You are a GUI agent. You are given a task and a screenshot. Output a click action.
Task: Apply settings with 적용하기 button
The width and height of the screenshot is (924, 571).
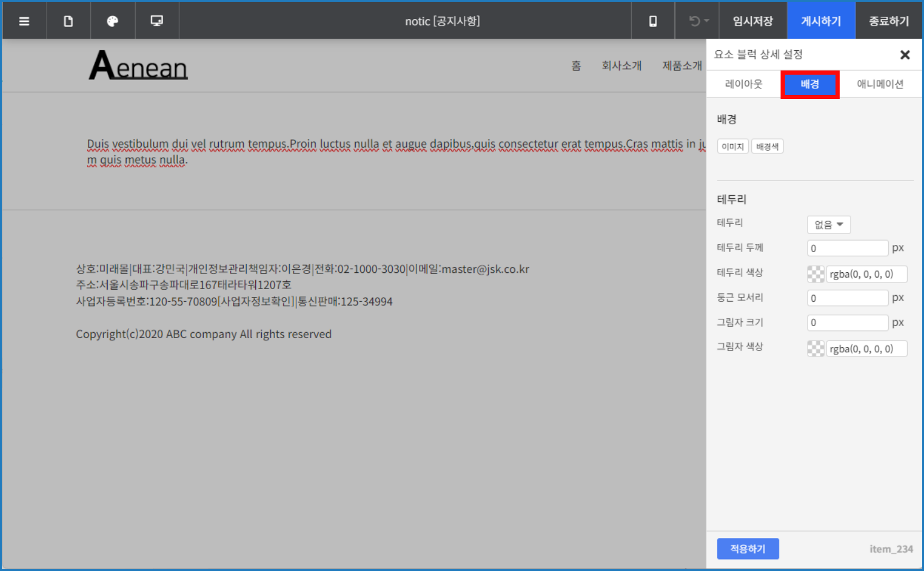(748, 548)
